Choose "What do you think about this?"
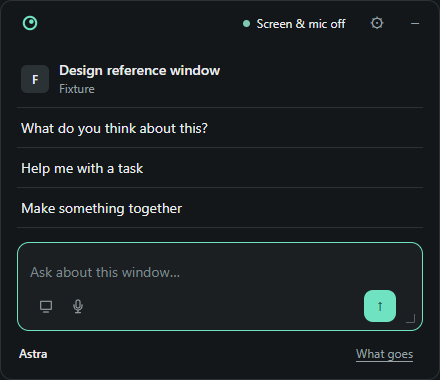440x380 pixels. (x=220, y=128)
